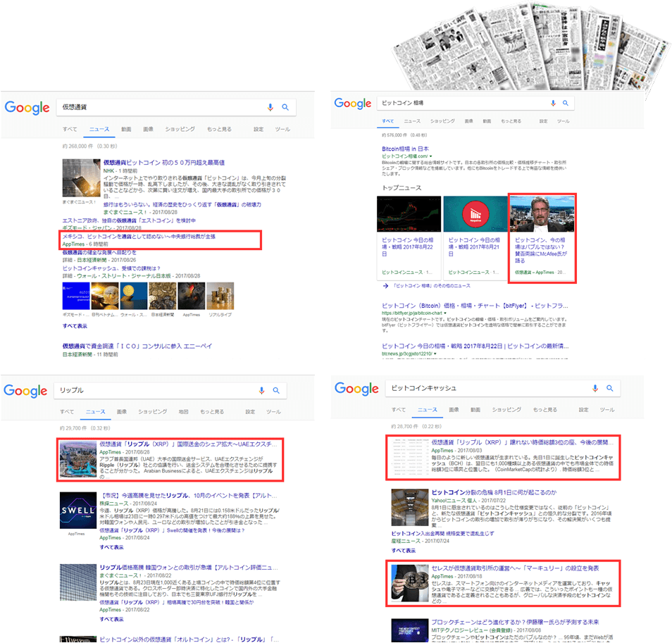Select 動画 tab in the 仮想通貨 search

126,129
